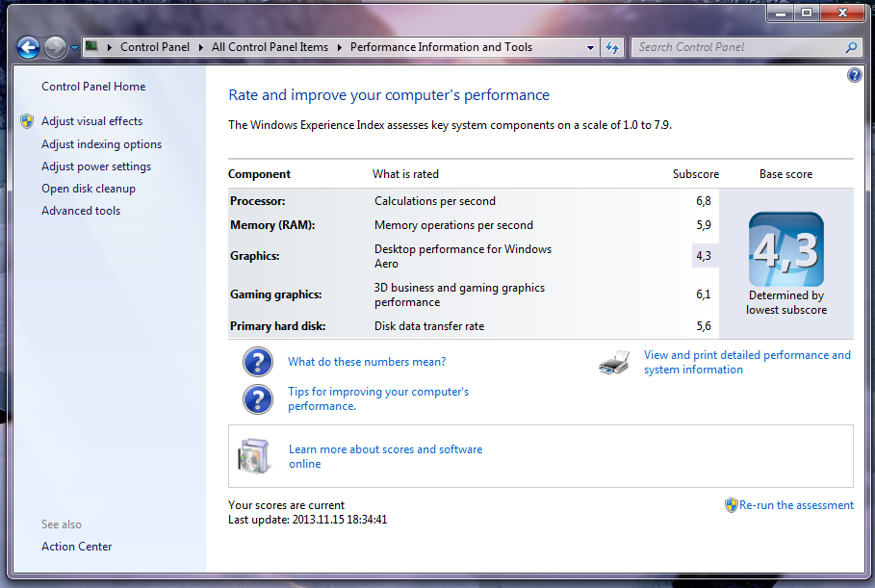Click the 'Rate and improve your computer's performance' heading
This screenshot has height=588, width=875.
389,95
